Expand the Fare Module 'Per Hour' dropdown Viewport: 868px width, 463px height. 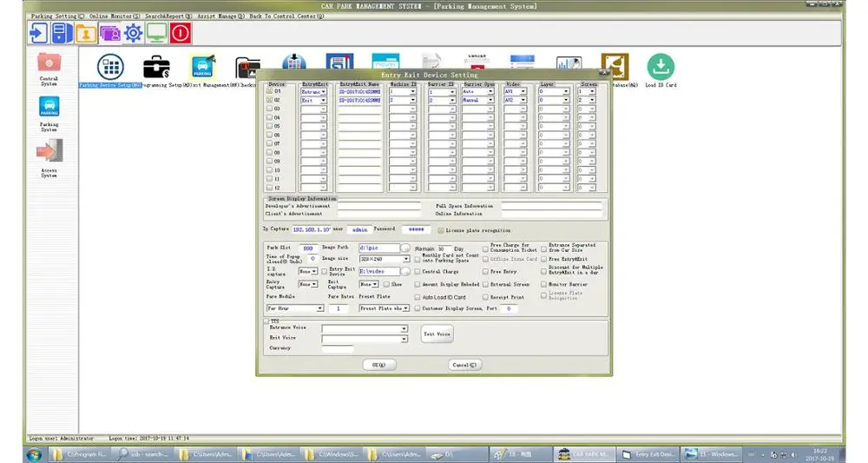[319, 308]
